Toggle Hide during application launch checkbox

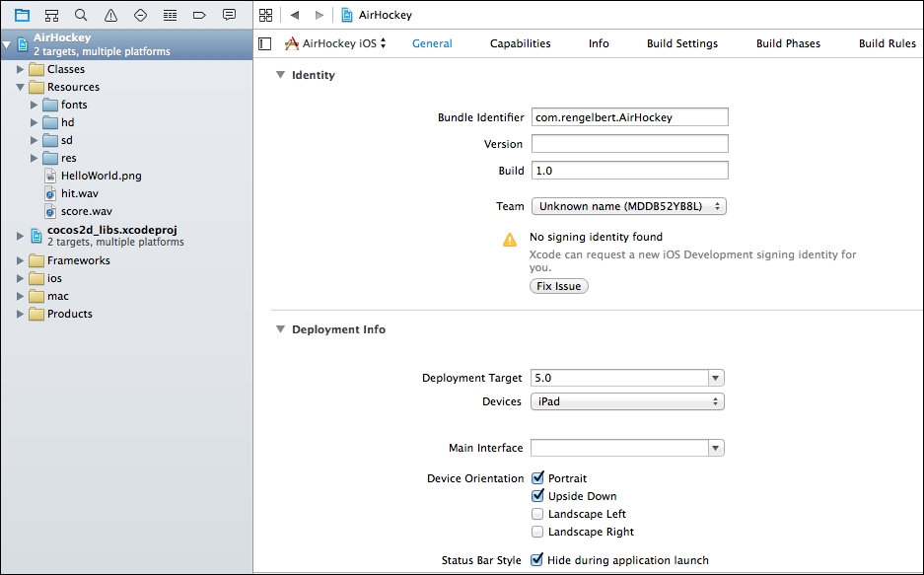coord(536,559)
